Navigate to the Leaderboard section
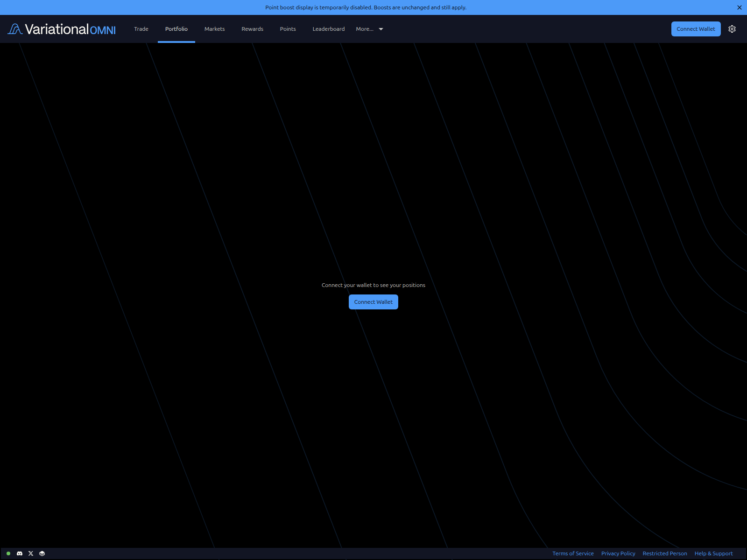Screen dimensions: 747x560 point(329,28)
